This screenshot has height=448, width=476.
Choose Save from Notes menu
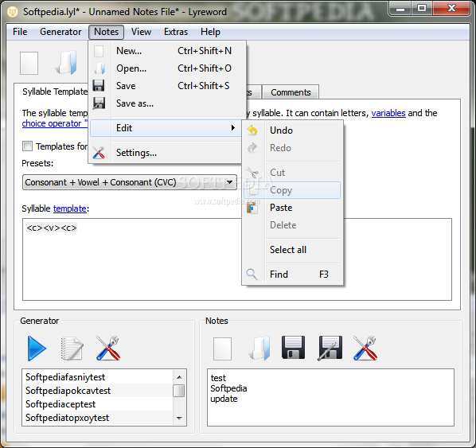coord(166,86)
